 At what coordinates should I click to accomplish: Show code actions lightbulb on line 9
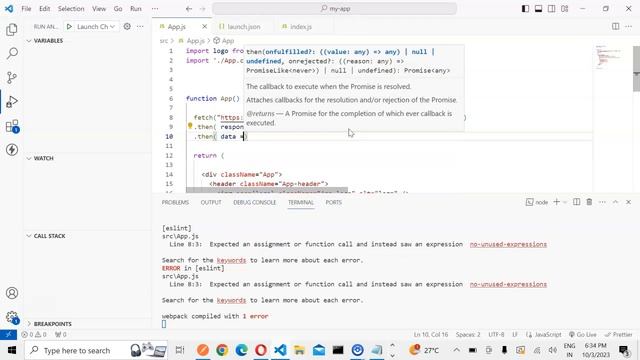(190, 127)
